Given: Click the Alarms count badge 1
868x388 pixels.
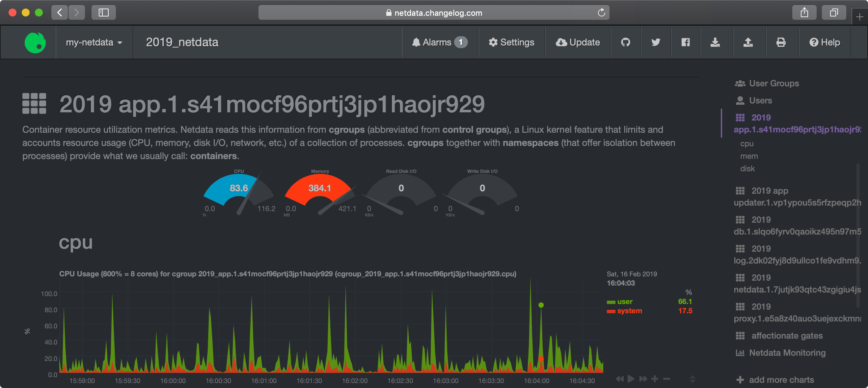Looking at the screenshot, I should [461, 42].
